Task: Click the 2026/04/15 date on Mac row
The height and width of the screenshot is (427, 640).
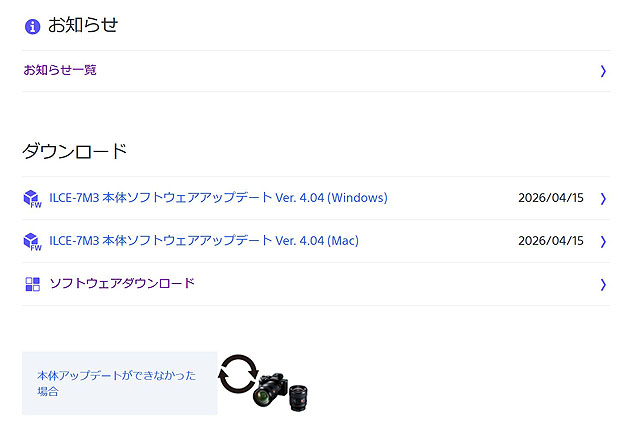Action: point(550,241)
